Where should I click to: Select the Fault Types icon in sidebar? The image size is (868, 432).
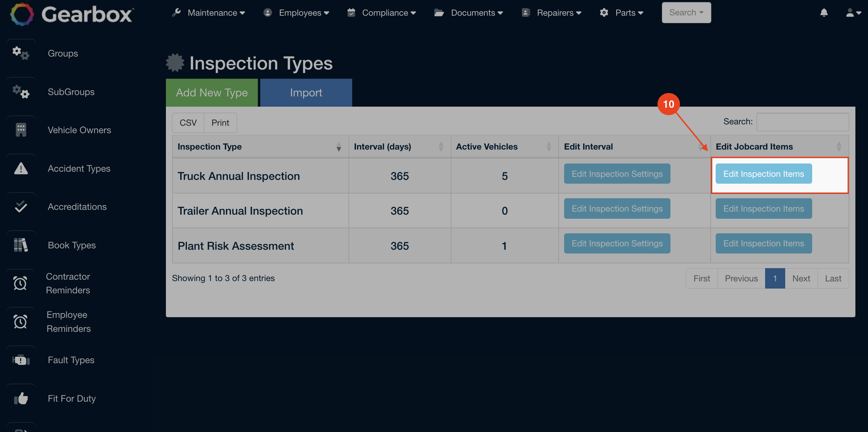[x=21, y=360]
